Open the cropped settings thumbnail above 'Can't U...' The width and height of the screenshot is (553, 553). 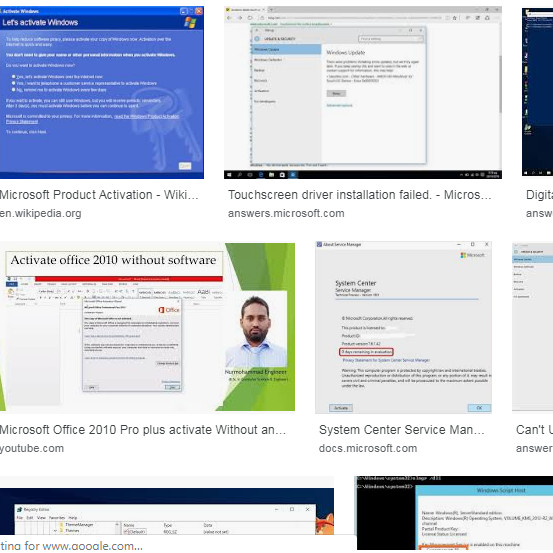pyautogui.click(x=533, y=326)
